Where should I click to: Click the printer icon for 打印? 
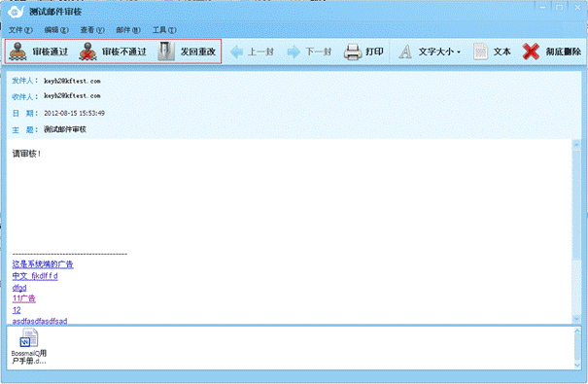tap(353, 52)
